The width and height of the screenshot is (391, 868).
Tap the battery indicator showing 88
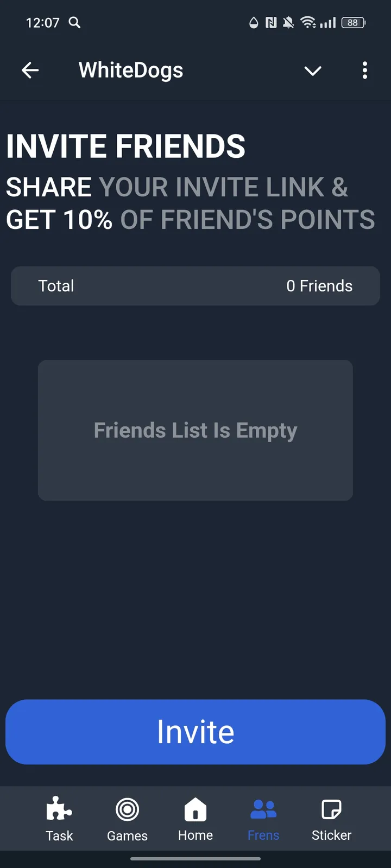coord(353,22)
